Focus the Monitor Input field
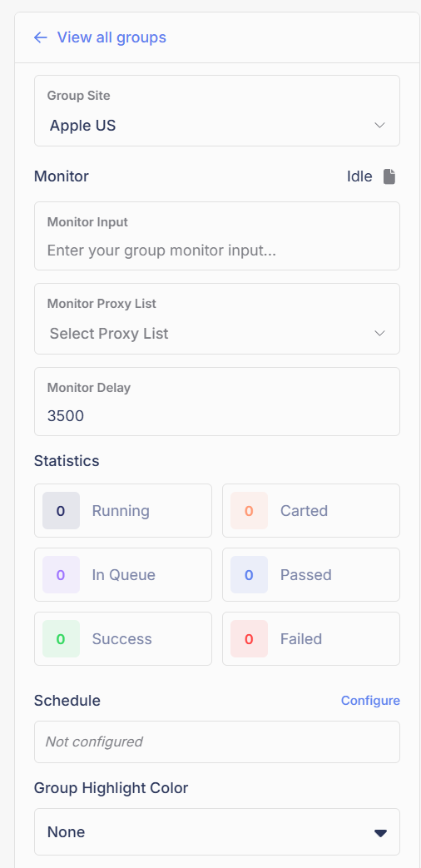421x868 pixels. tap(217, 236)
